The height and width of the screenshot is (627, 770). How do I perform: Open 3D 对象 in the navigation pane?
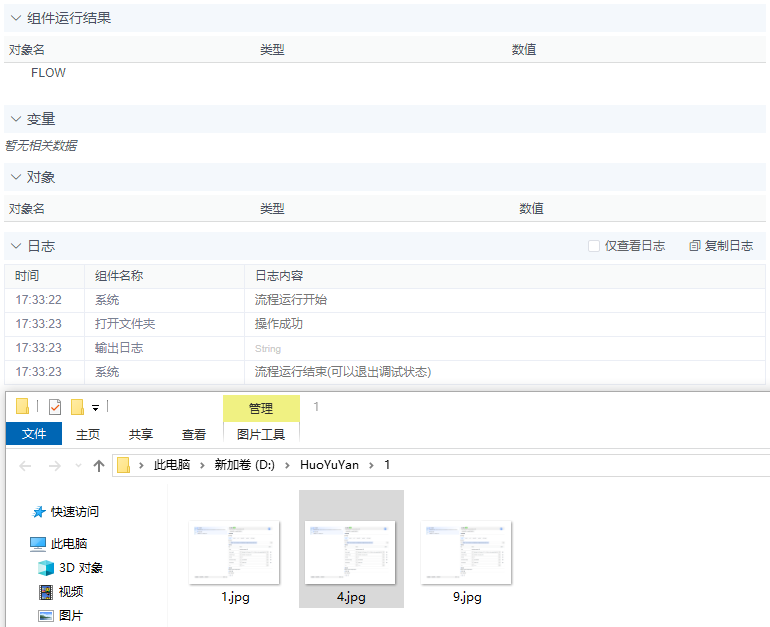point(81,568)
